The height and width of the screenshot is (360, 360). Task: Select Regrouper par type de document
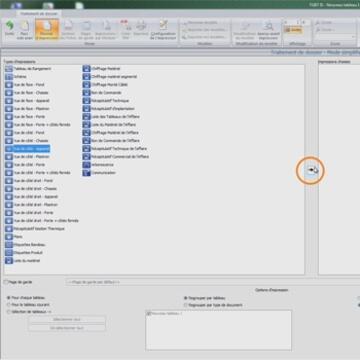[186, 305]
